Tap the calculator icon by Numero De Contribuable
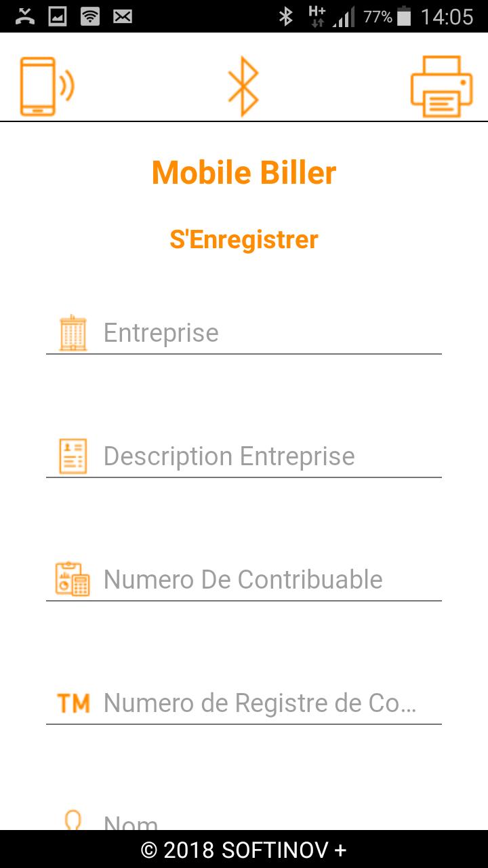This screenshot has width=488, height=868. tap(73, 580)
